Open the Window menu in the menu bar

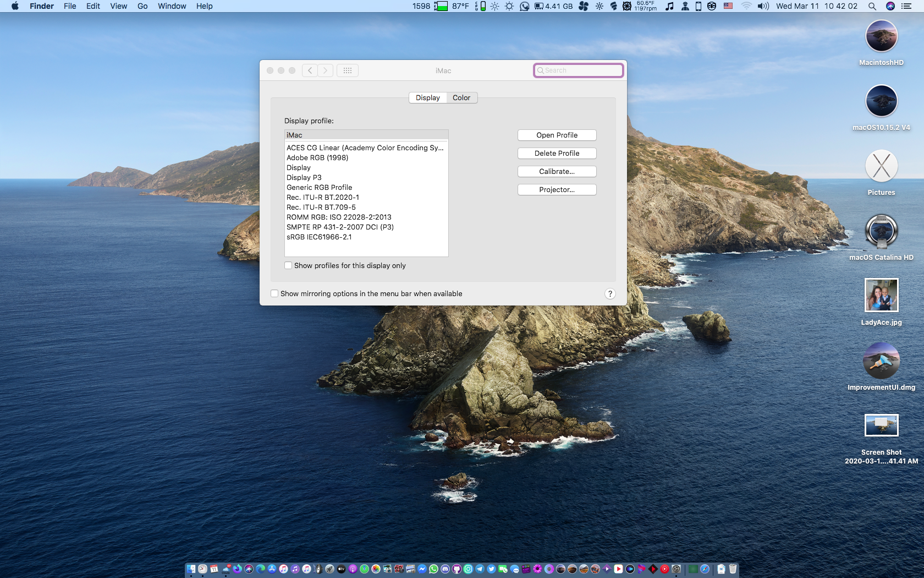click(172, 6)
